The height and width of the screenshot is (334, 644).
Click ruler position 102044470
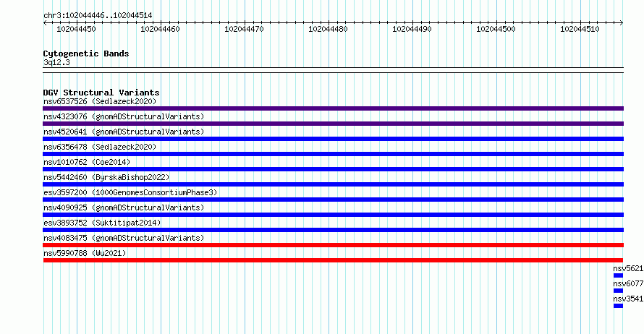(x=244, y=29)
